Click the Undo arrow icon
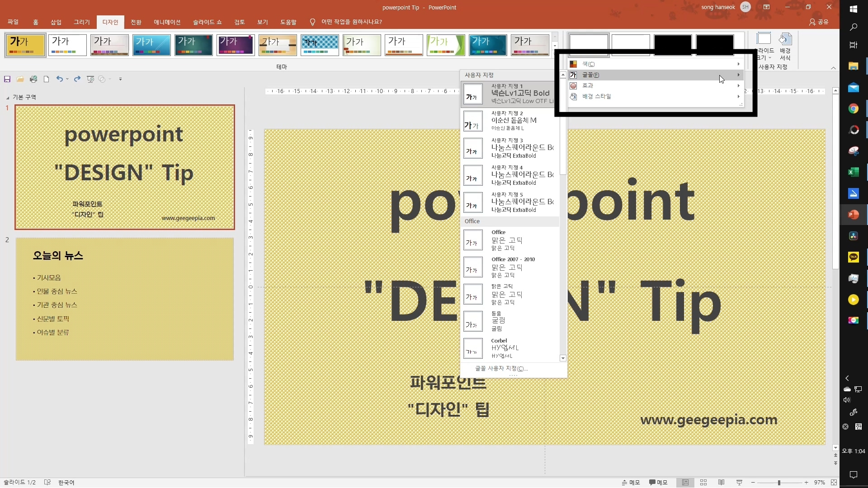Screen dimensions: 868x488 pos(59,79)
